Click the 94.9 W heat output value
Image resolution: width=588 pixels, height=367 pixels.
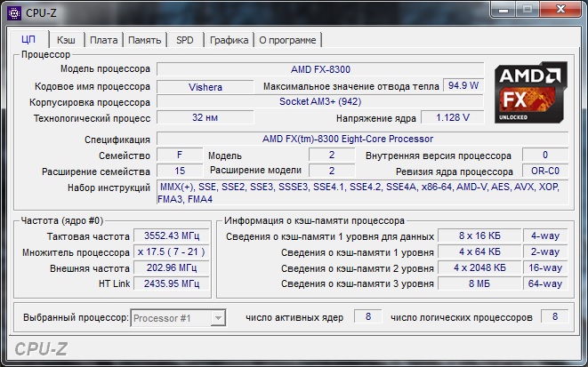point(463,86)
